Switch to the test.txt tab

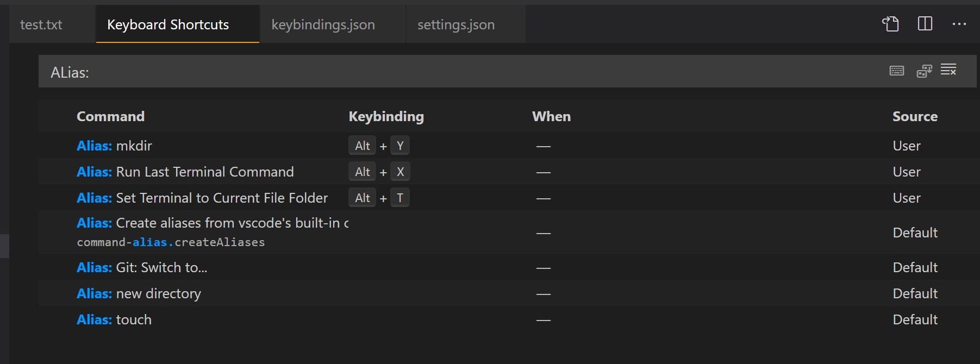pyautogui.click(x=41, y=24)
